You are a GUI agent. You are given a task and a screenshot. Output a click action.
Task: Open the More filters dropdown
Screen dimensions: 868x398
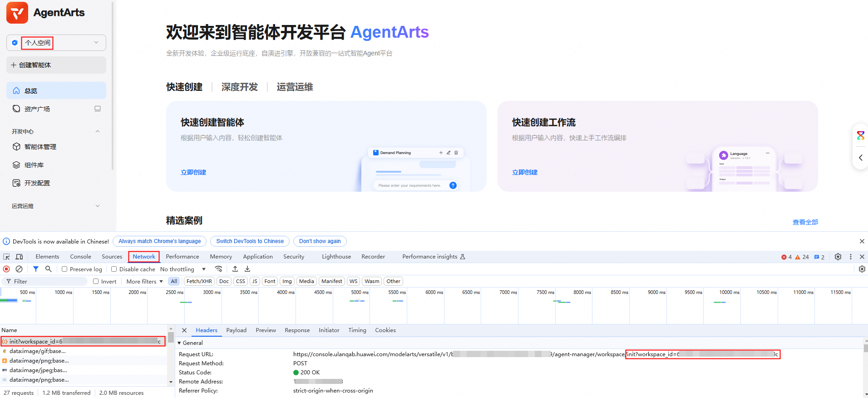coord(144,281)
